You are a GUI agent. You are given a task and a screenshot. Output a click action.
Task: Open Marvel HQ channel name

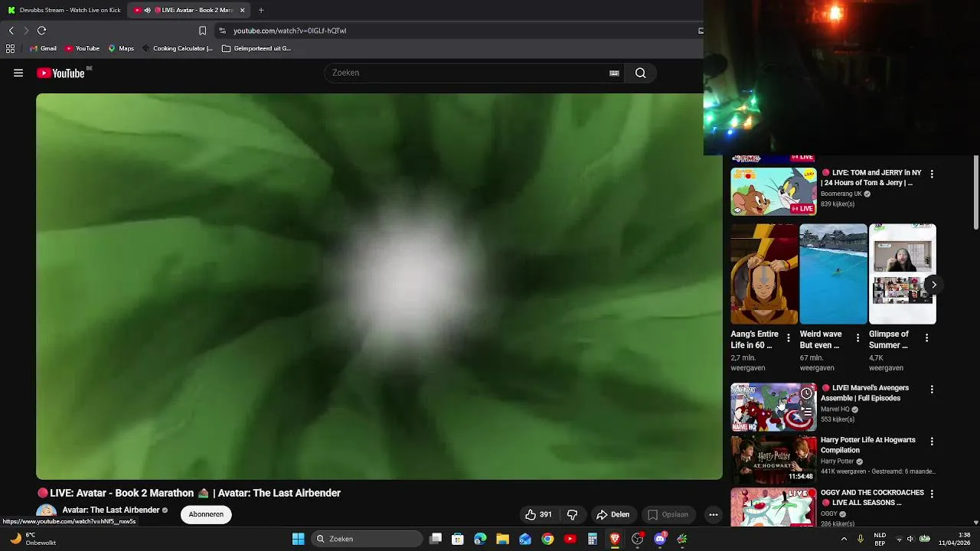click(x=835, y=409)
